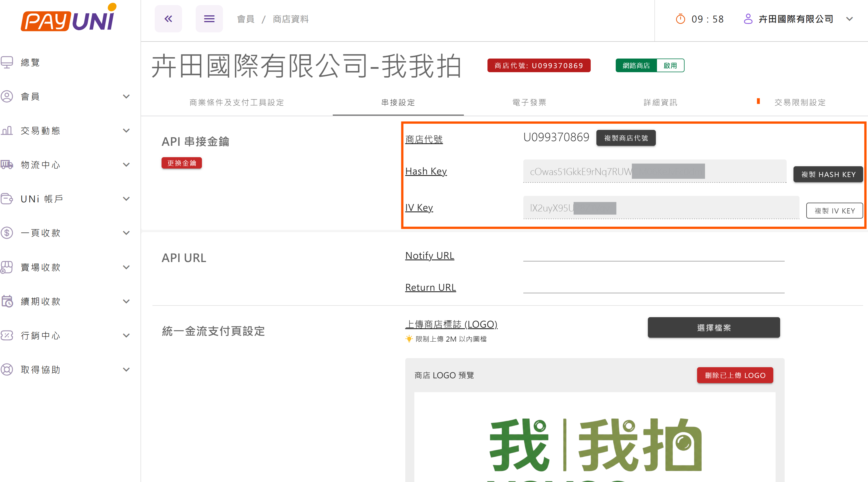Click the 商店 LOGO 預覽 label
The height and width of the screenshot is (482, 868).
click(444, 375)
